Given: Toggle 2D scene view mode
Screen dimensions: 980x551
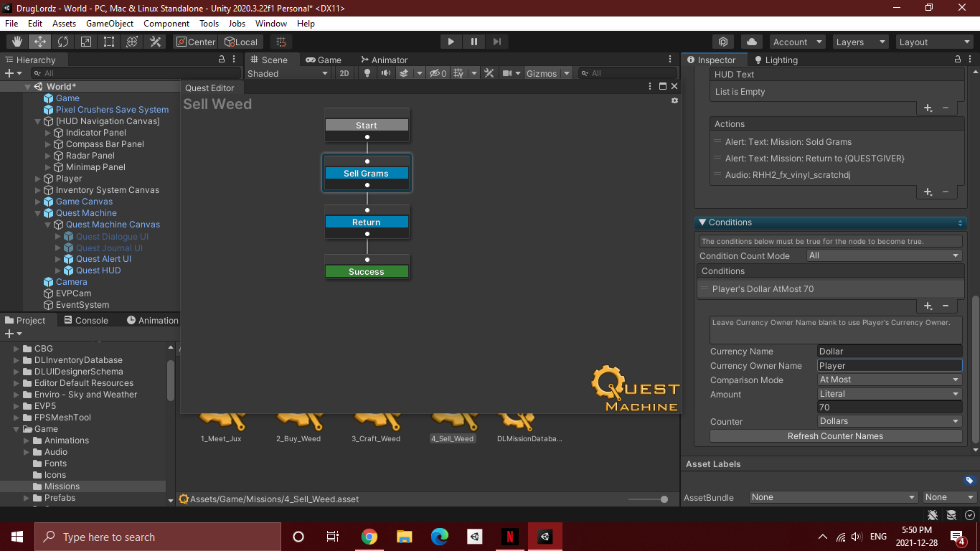Looking at the screenshot, I should [x=344, y=73].
